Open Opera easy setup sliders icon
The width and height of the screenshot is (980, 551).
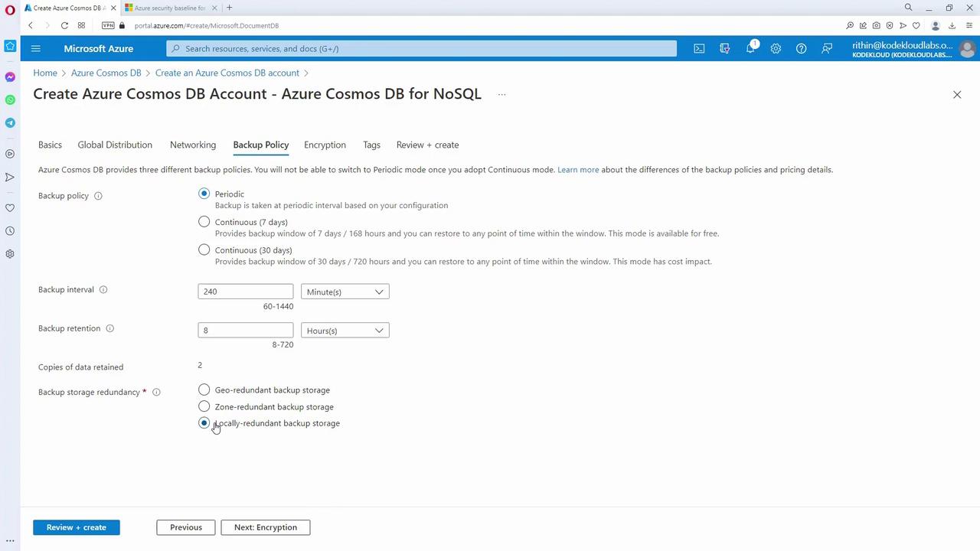[969, 25]
